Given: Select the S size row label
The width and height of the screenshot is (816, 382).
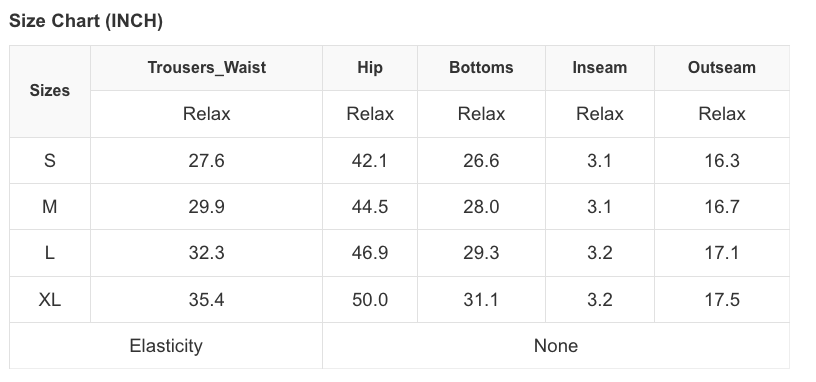Looking at the screenshot, I should (x=50, y=160).
